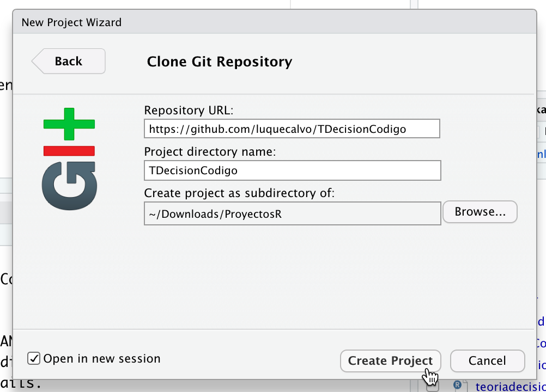
Task: Click the Create Project button
Action: click(390, 360)
